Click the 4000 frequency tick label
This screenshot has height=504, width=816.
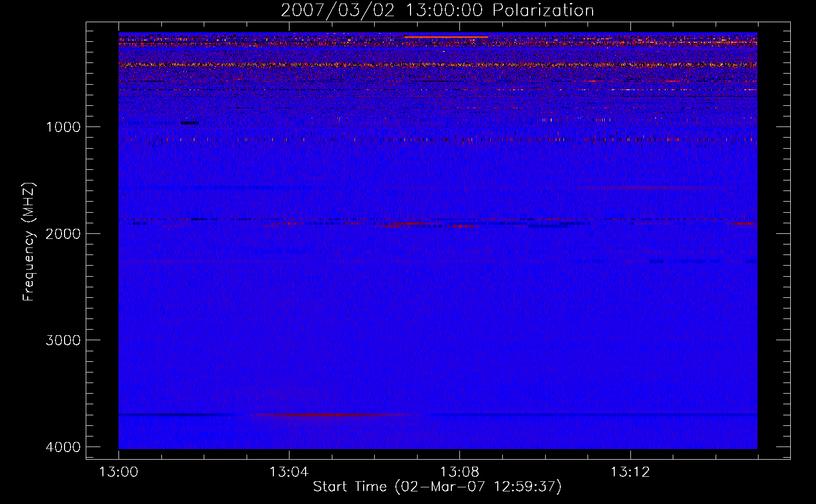click(63, 447)
